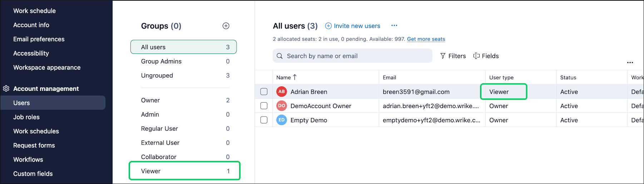This screenshot has height=184, width=644.
Task: Go to Workflows in the sidebar
Action: click(x=28, y=159)
